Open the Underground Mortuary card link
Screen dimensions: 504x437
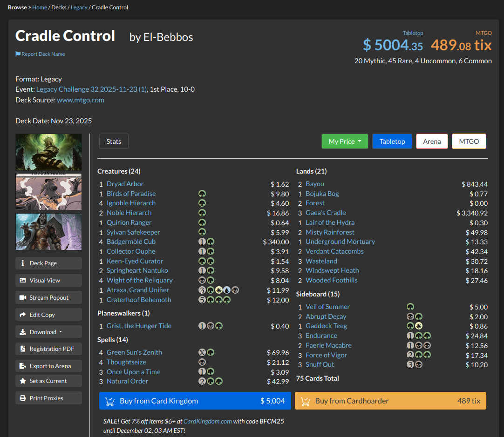(341, 242)
